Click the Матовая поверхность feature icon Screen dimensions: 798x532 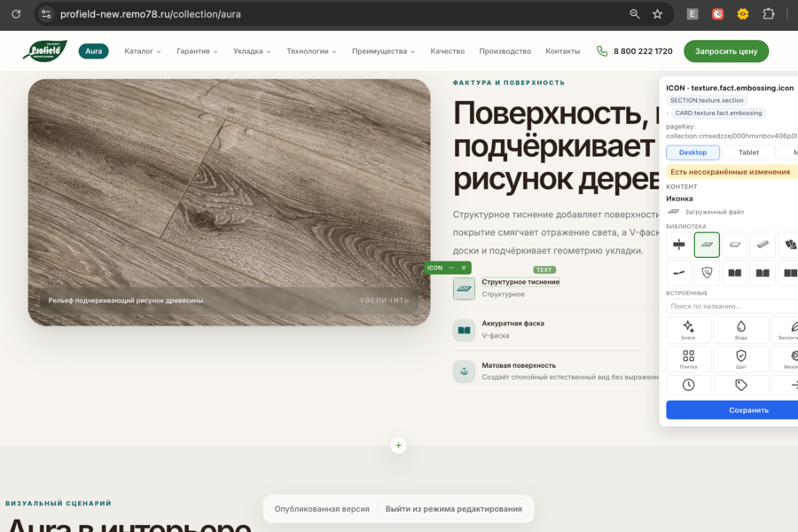[464, 372]
